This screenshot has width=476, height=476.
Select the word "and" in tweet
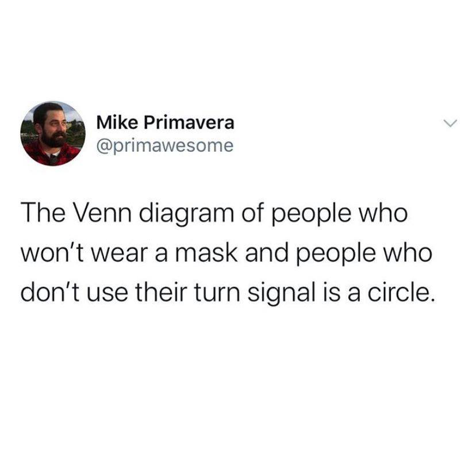[267, 253]
